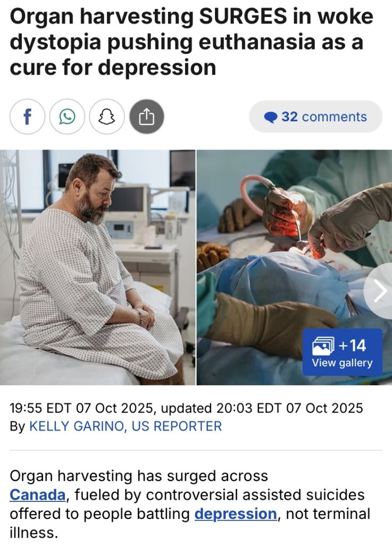The image size is (392, 545).
Task: Open the surgery photo thumbnail
Action: [x=295, y=267]
